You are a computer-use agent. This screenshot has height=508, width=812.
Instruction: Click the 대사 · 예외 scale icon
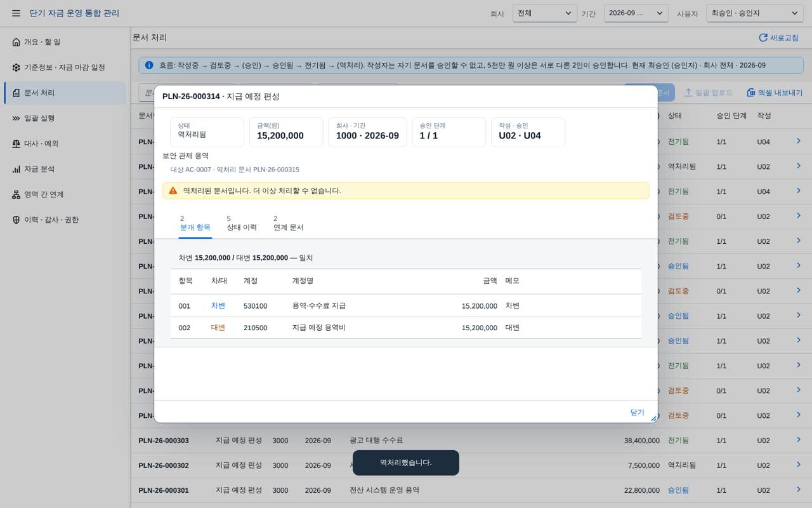tap(16, 144)
